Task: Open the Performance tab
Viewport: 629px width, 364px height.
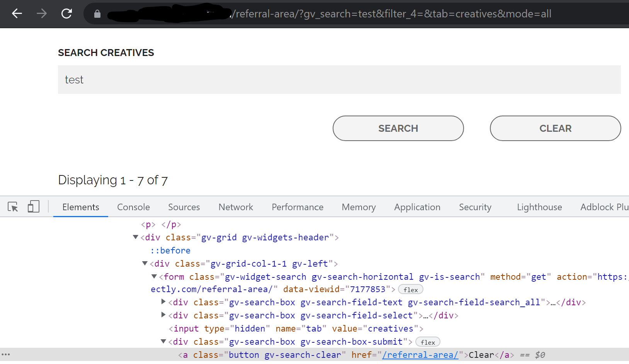Action: [297, 207]
